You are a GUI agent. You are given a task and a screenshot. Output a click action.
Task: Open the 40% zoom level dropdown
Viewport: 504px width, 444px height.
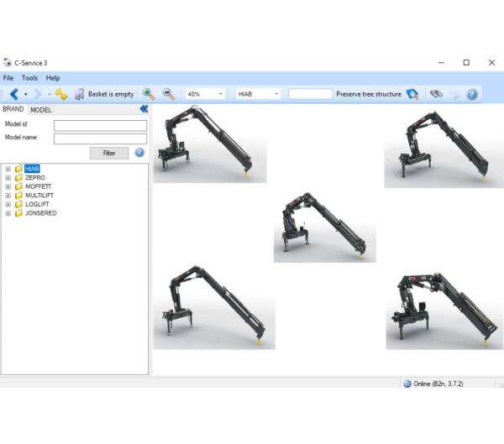coord(220,94)
